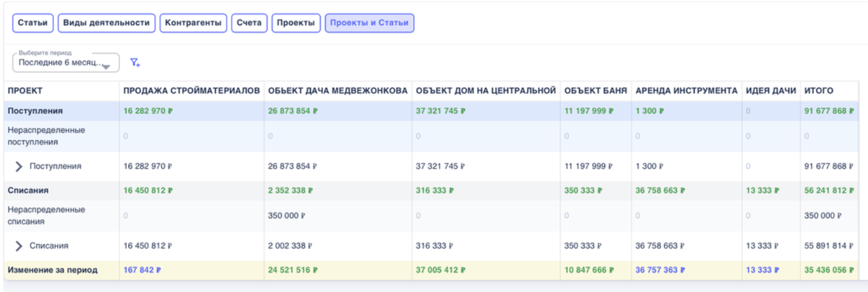The image size is (868, 292).
Task: Switch to the Статьи tab
Action: 33,23
